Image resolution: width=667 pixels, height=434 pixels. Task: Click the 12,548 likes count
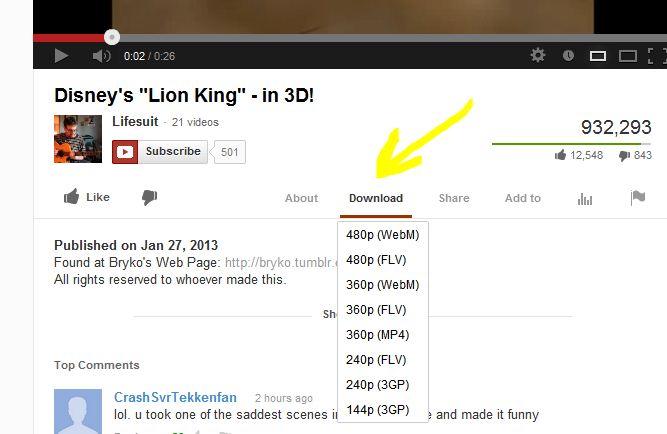(586, 155)
